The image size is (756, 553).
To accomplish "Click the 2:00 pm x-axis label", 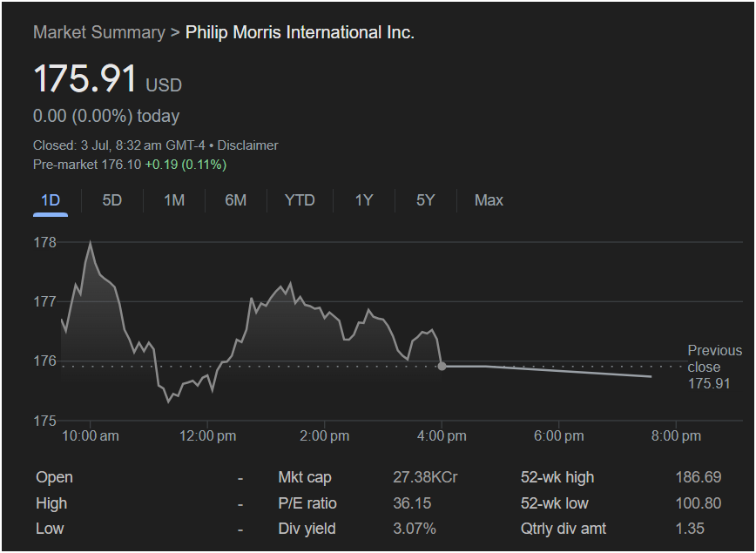I will (325, 435).
